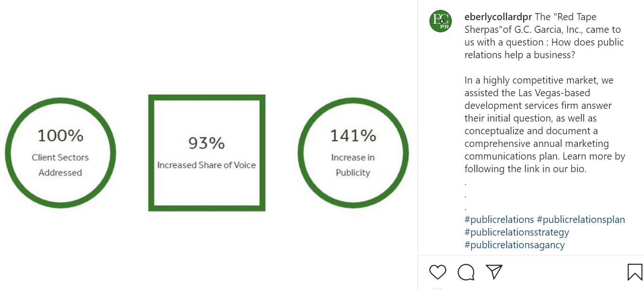Click the '100%' figure in the graphic
The width and height of the screenshot is (644, 290).
[x=60, y=136]
